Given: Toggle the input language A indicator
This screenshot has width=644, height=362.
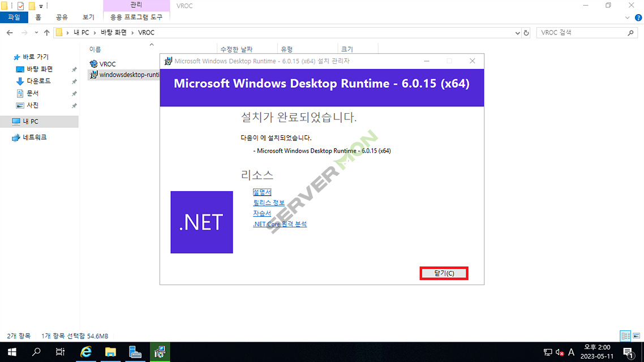Looking at the screenshot, I should [572, 352].
